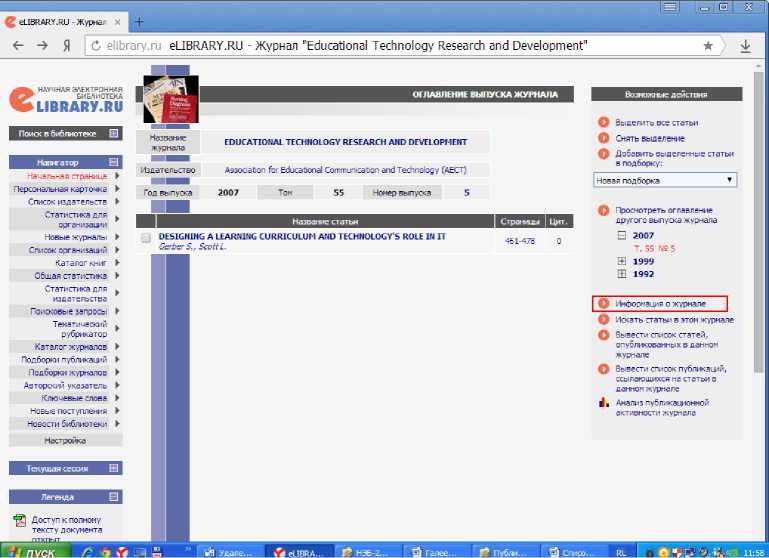Click the orange icon beside 'Выделить все статьи'
This screenshot has height=558, width=769.
pos(603,122)
